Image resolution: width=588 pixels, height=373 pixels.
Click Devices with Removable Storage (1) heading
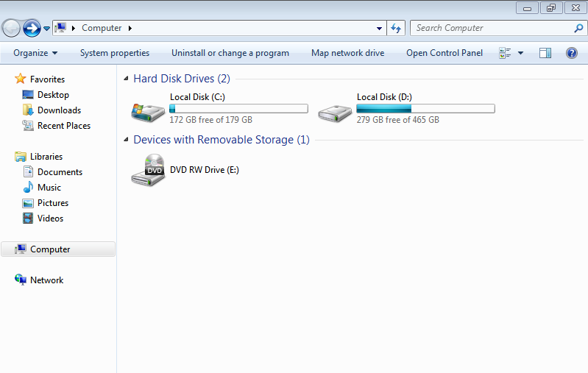(222, 140)
